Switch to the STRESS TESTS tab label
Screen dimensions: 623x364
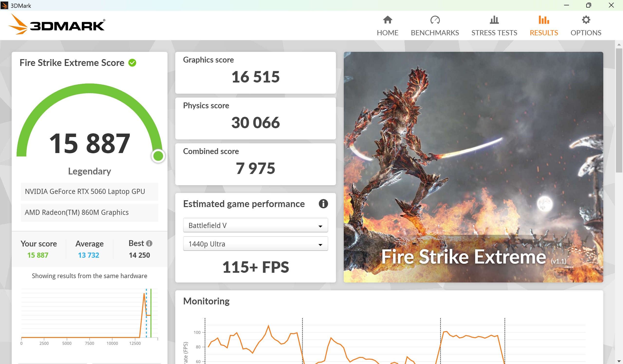pos(494,33)
